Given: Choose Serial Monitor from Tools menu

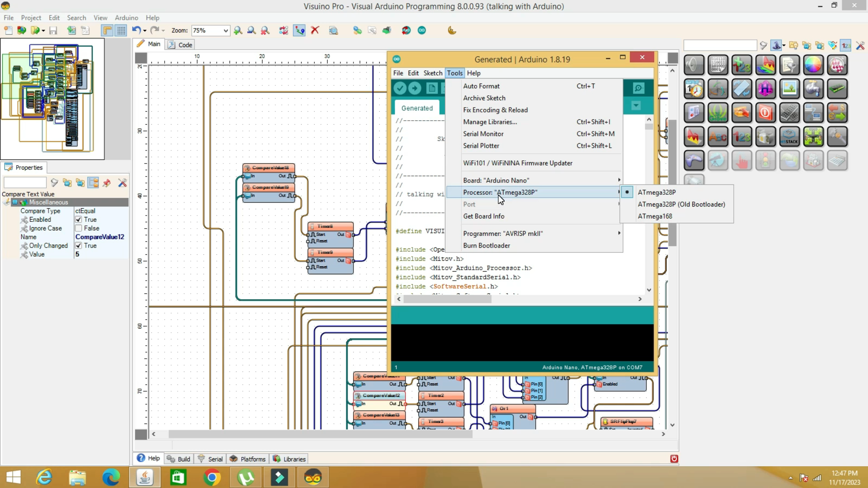Looking at the screenshot, I should coord(483,134).
